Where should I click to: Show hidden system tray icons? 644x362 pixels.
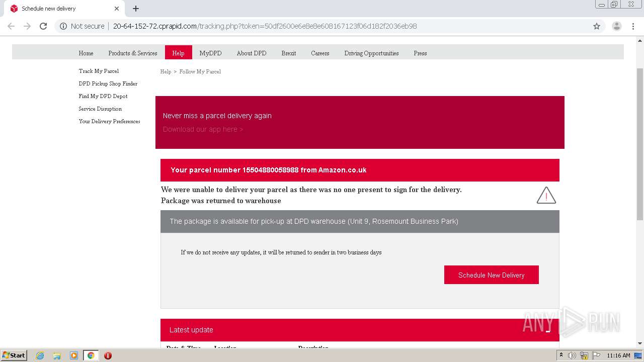tap(561, 355)
